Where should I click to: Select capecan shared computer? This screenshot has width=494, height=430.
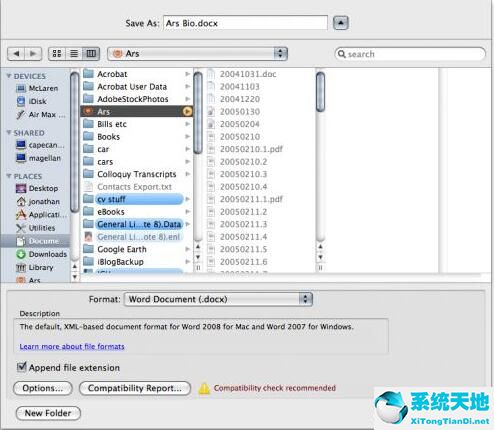(40, 145)
